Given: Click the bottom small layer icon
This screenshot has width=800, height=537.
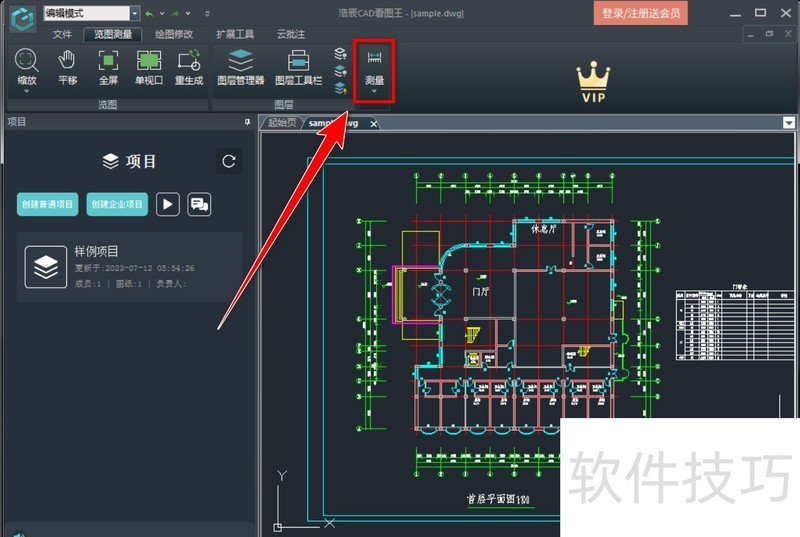Looking at the screenshot, I should tap(340, 88).
